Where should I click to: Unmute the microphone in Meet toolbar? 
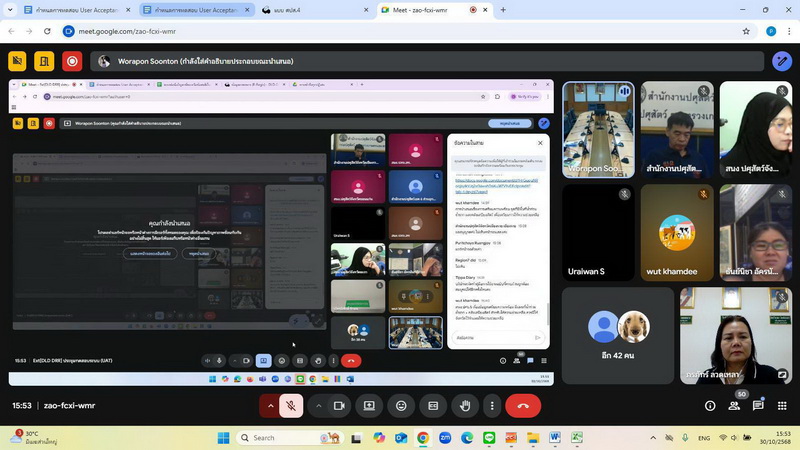(x=290, y=406)
